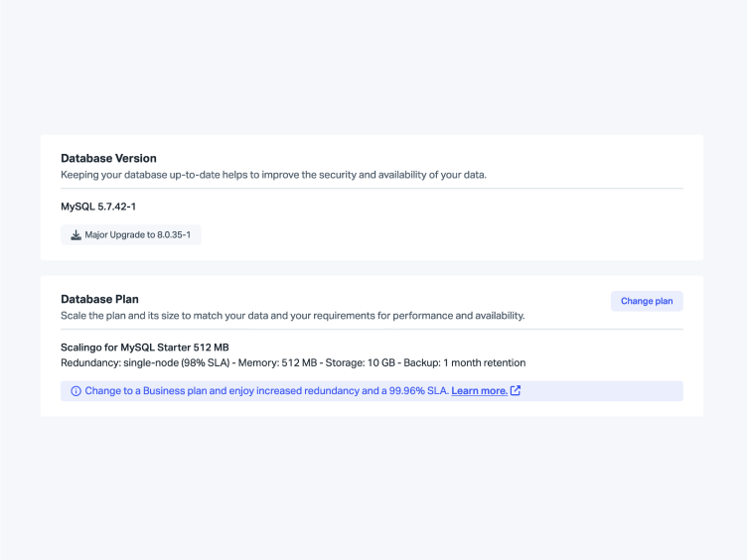The width and height of the screenshot is (747, 560).
Task: Click the Database Version heading
Action: 108,158
